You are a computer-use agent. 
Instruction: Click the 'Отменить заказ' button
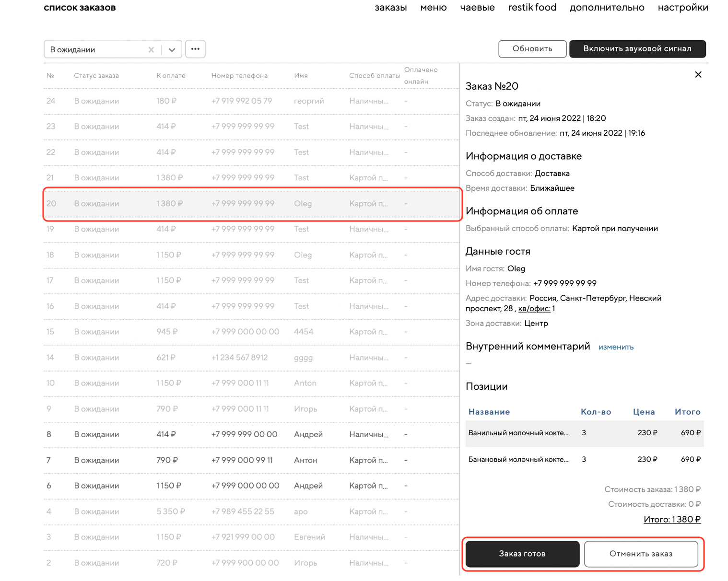point(641,554)
